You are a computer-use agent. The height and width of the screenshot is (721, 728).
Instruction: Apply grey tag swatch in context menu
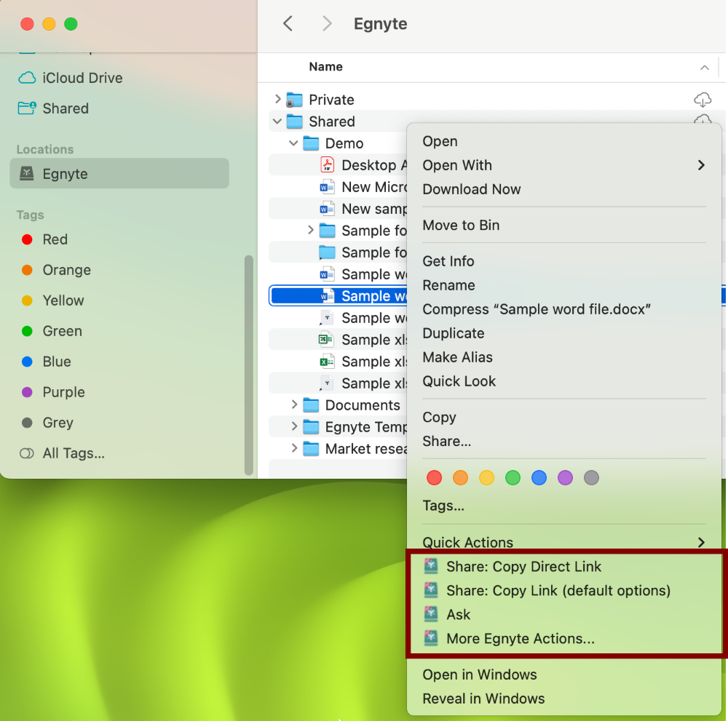(x=591, y=477)
